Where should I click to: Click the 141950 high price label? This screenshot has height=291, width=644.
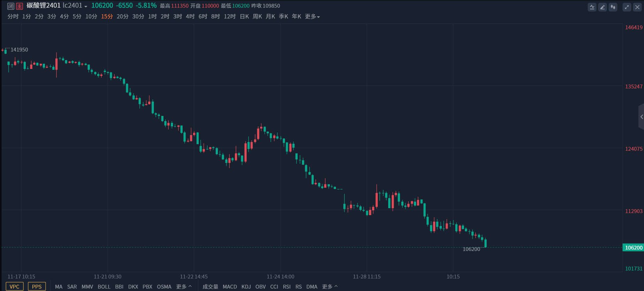click(x=19, y=50)
